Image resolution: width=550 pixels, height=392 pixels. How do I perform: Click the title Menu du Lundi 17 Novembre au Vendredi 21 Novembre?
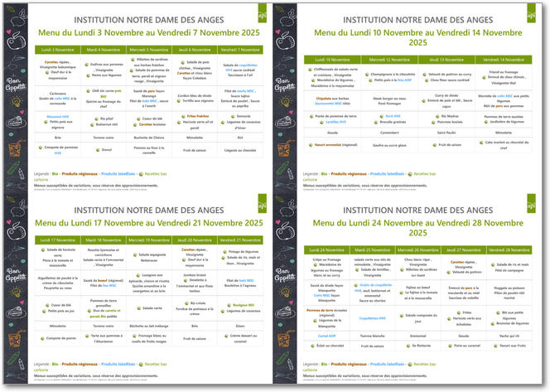coord(148,223)
